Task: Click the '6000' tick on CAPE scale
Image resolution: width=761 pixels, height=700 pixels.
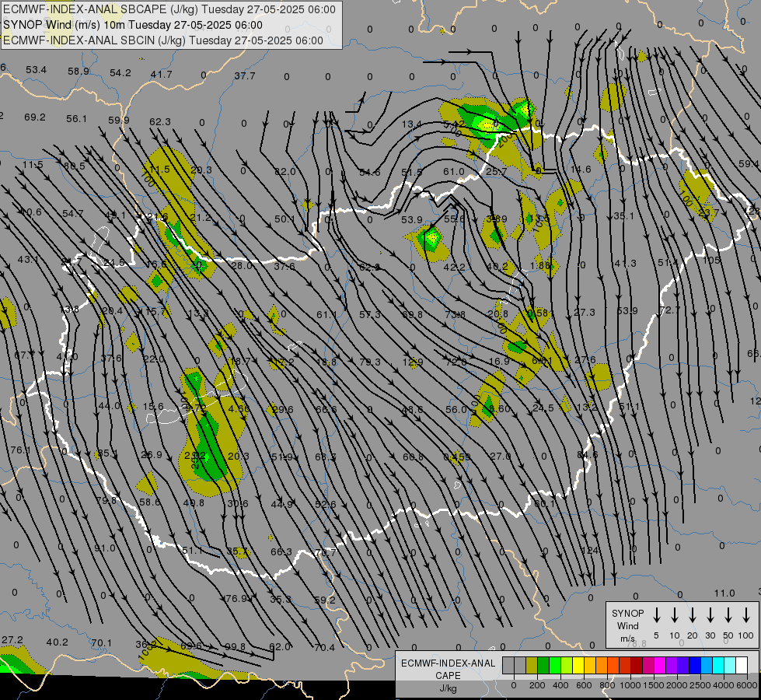Action: tap(748, 685)
